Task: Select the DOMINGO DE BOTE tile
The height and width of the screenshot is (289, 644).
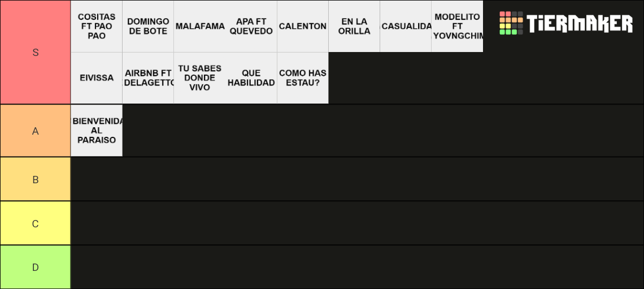Action: 148,27
